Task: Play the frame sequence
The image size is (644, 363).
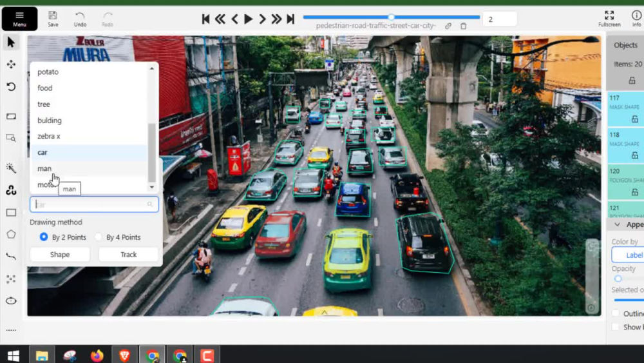Action: pyautogui.click(x=248, y=19)
